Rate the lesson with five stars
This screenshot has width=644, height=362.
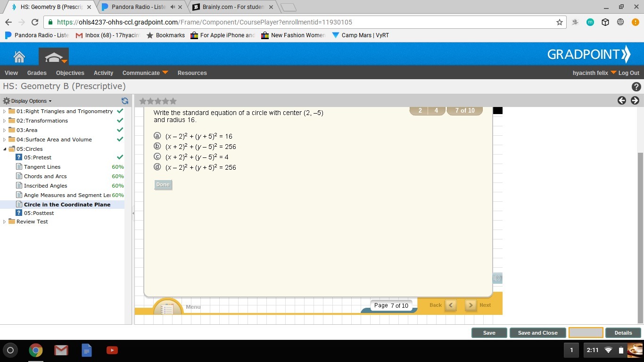coord(173,101)
